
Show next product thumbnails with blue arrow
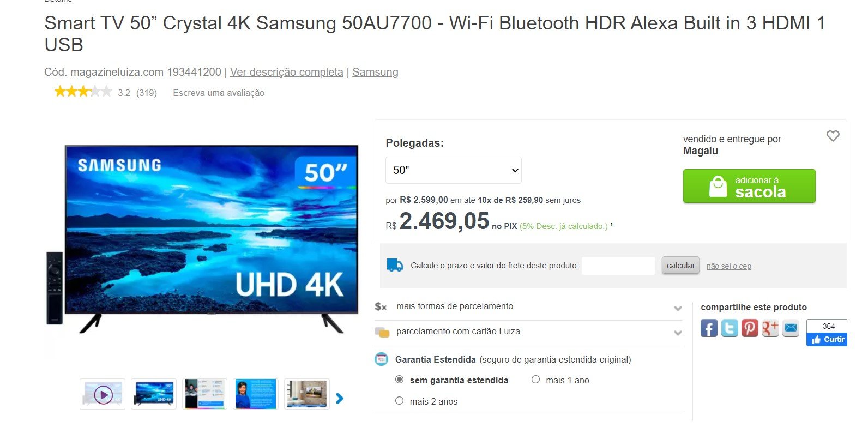click(340, 399)
